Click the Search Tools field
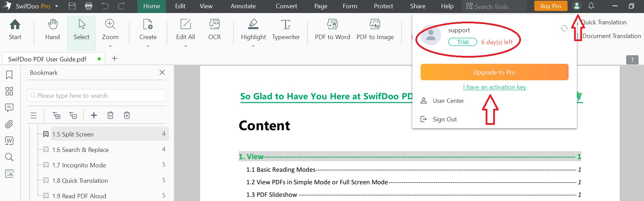Image resolution: width=644 pixels, height=201 pixels. point(495,7)
